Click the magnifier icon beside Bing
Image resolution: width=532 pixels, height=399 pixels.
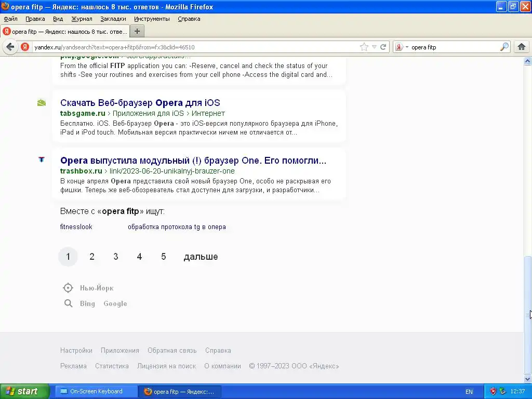click(x=68, y=303)
